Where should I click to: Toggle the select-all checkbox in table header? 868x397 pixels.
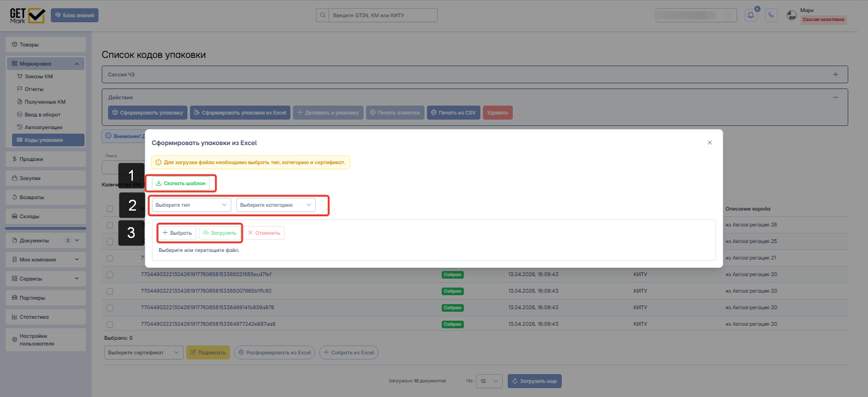(110, 209)
